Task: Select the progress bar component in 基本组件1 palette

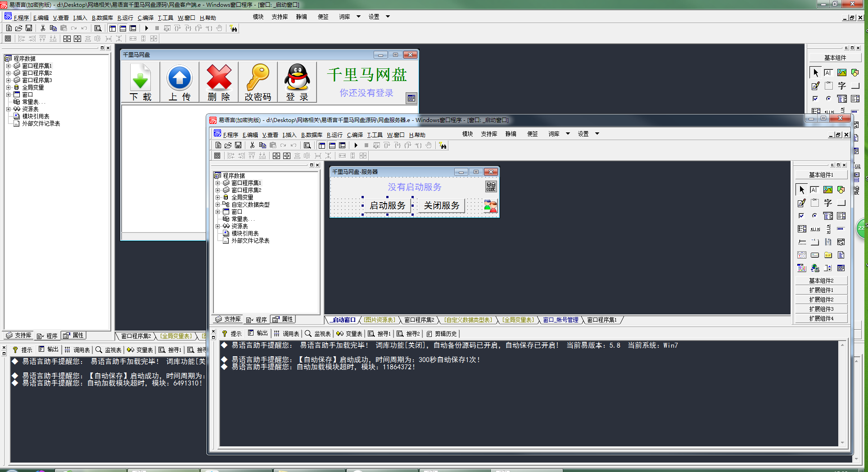Action: [x=841, y=229]
